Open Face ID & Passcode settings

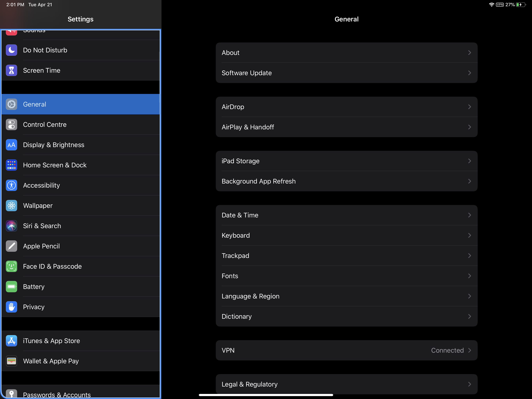[81, 266]
